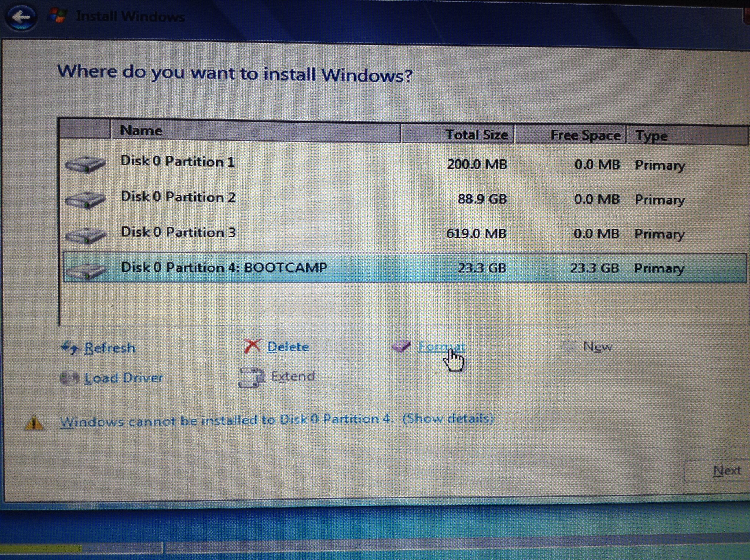Image resolution: width=750 pixels, height=560 pixels.
Task: Click the Load Driver disc icon
Action: click(69, 378)
